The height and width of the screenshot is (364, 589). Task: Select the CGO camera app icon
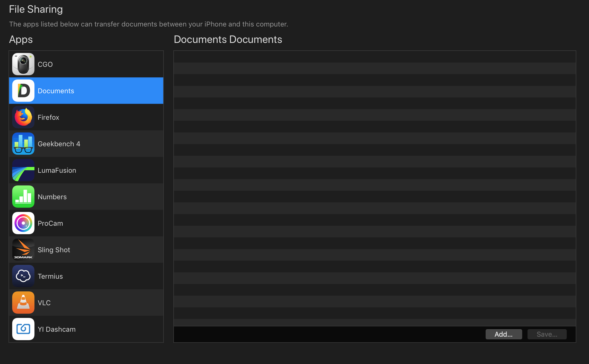23,64
